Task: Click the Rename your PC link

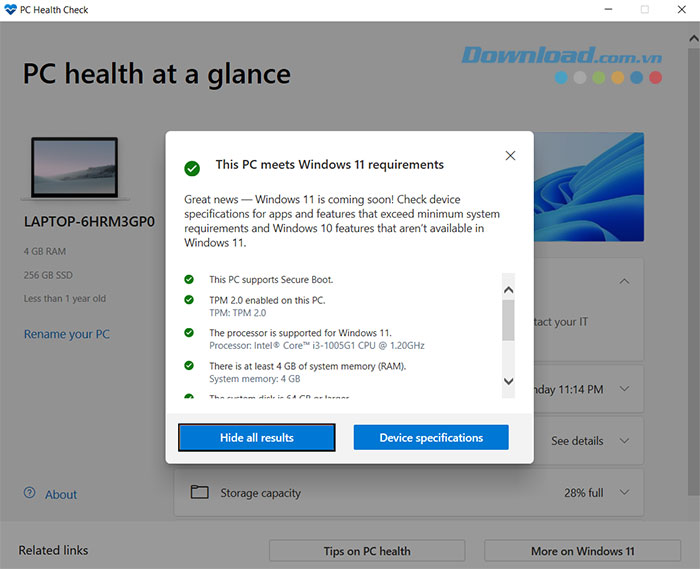Action: pyautogui.click(x=67, y=334)
